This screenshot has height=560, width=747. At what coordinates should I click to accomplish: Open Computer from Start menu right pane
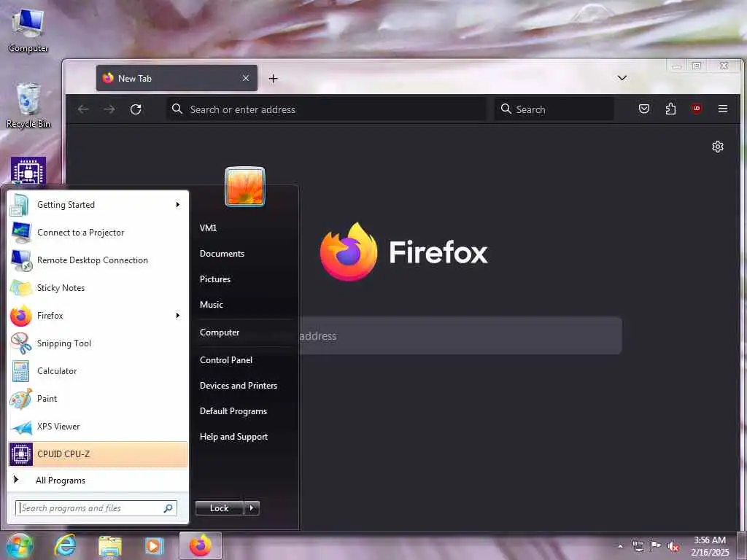(x=220, y=332)
